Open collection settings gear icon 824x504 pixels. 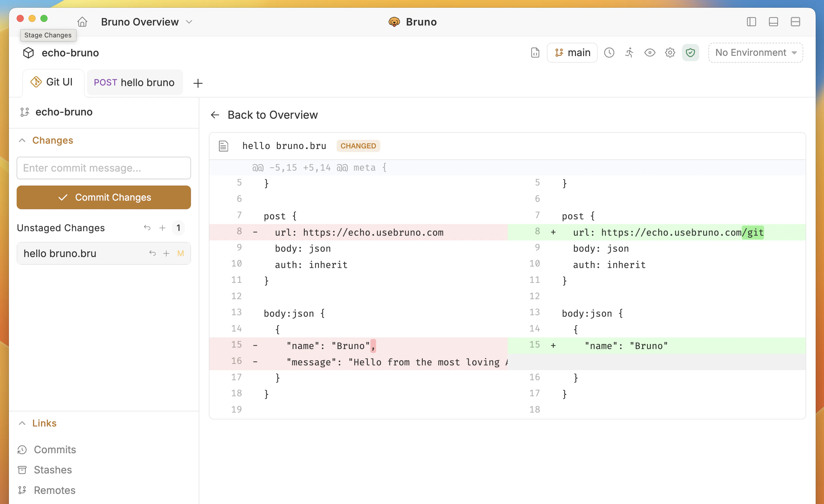point(670,53)
